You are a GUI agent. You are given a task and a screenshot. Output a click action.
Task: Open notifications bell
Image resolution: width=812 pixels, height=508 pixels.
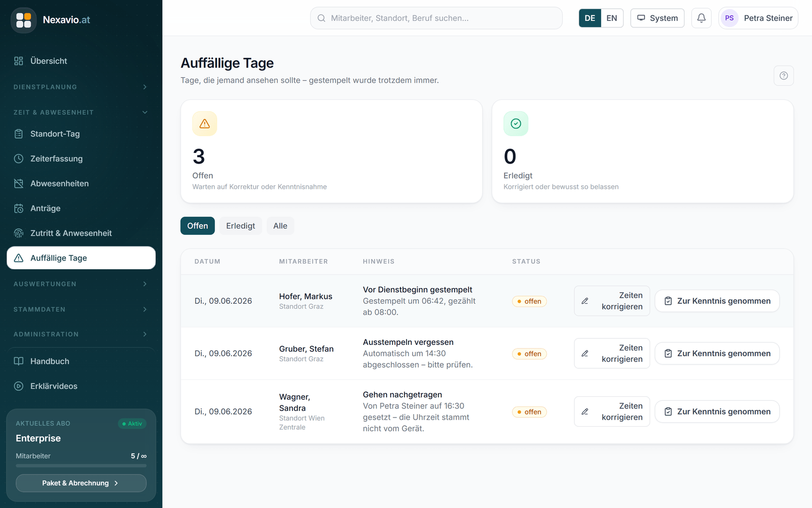point(701,18)
